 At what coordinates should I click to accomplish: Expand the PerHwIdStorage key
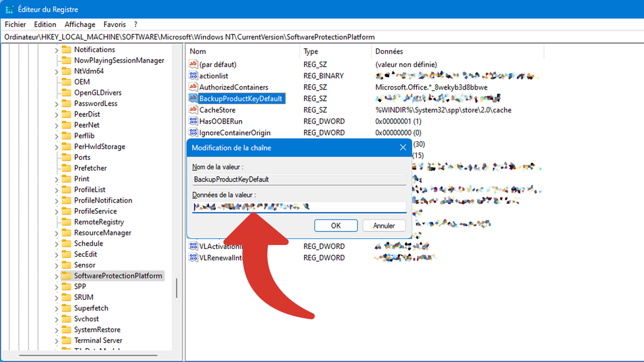(57, 146)
